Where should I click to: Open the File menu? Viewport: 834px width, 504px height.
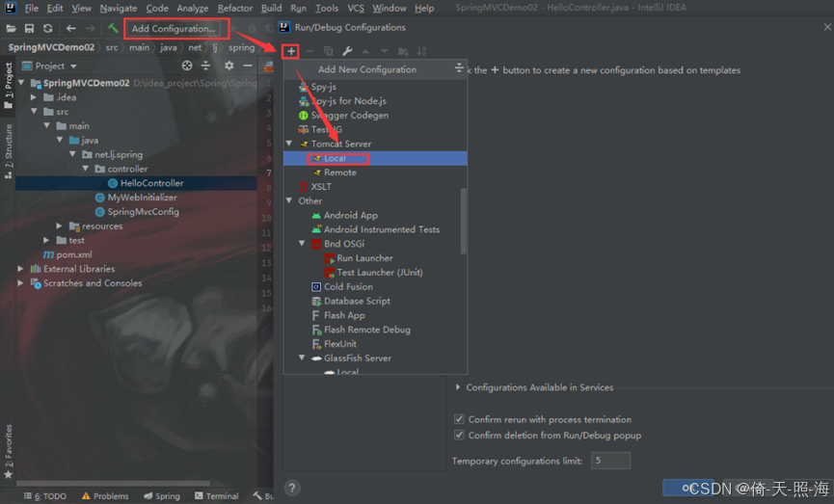coord(32,8)
